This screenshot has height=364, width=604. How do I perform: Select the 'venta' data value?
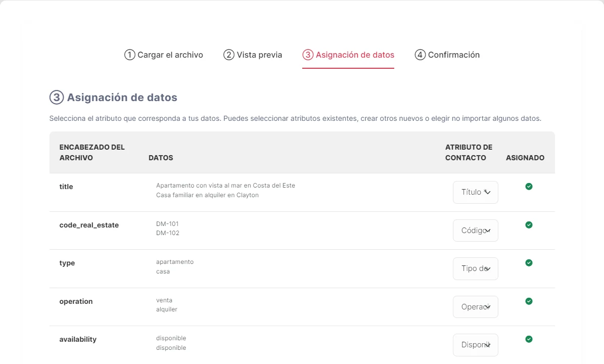[164, 300]
